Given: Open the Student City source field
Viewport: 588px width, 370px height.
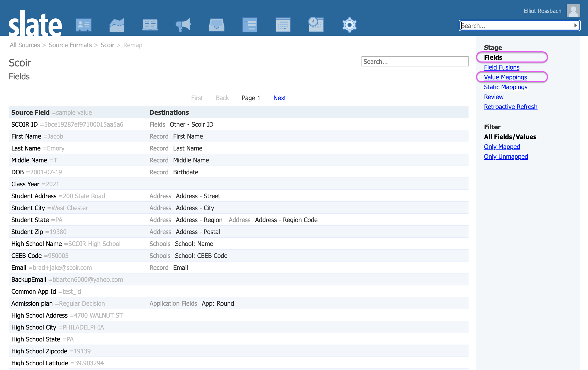Looking at the screenshot, I should tap(28, 208).
